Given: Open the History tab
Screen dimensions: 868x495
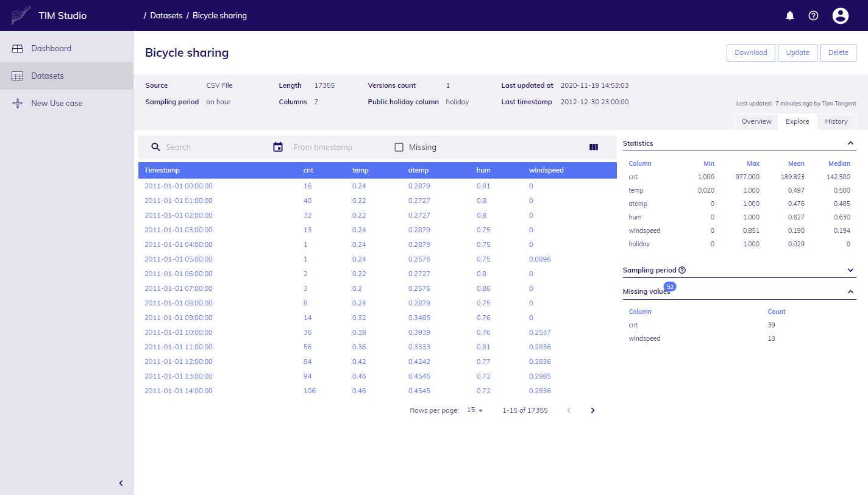Looking at the screenshot, I should pos(836,121).
